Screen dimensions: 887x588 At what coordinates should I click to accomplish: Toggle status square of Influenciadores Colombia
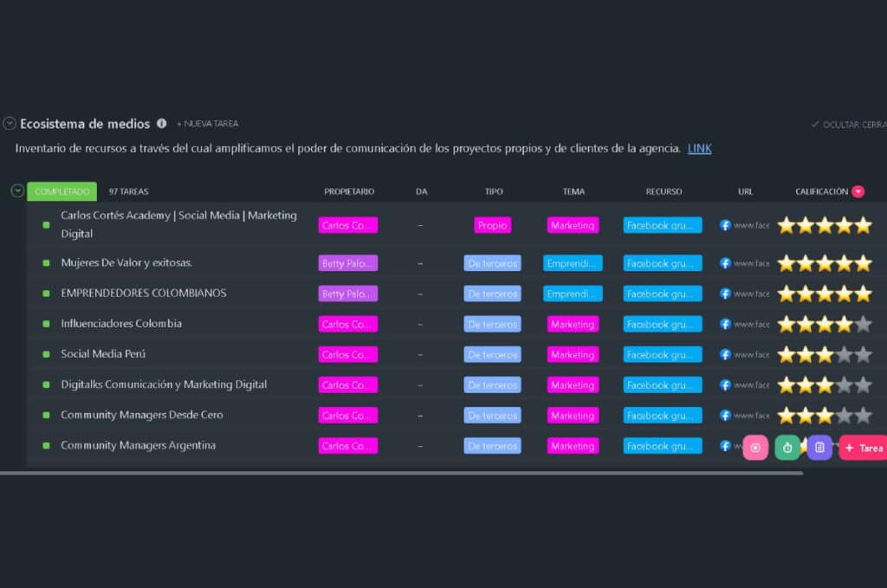(47, 324)
